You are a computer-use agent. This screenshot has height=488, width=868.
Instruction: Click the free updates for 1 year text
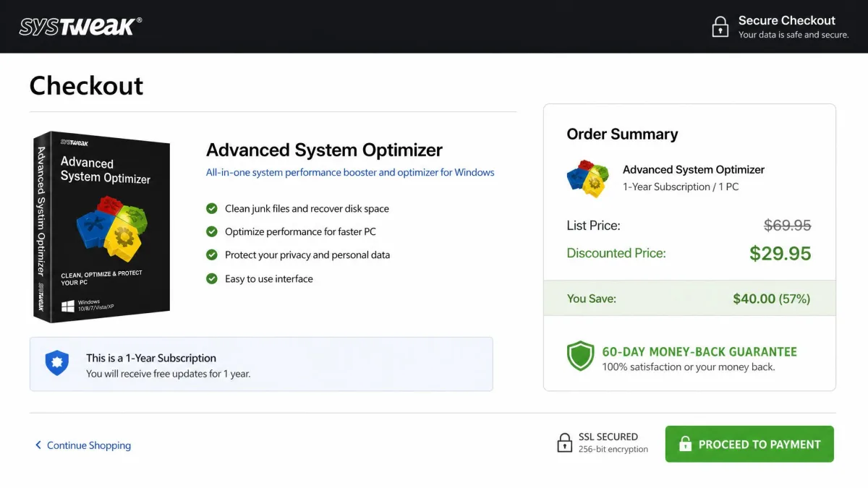[x=168, y=374]
